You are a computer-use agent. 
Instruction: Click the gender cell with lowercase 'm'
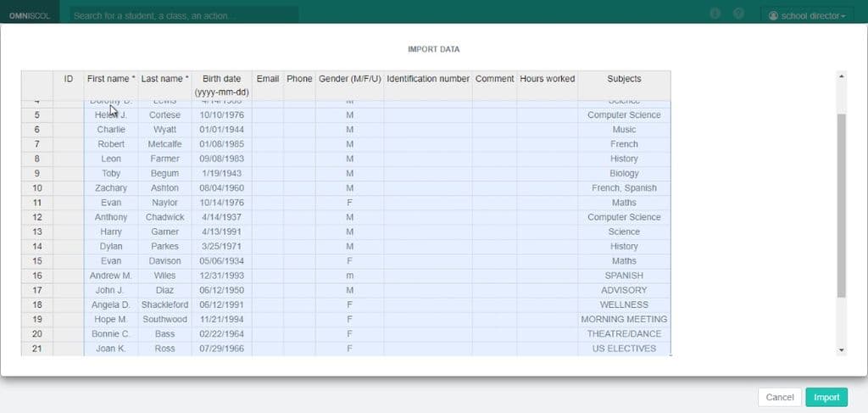(x=349, y=276)
